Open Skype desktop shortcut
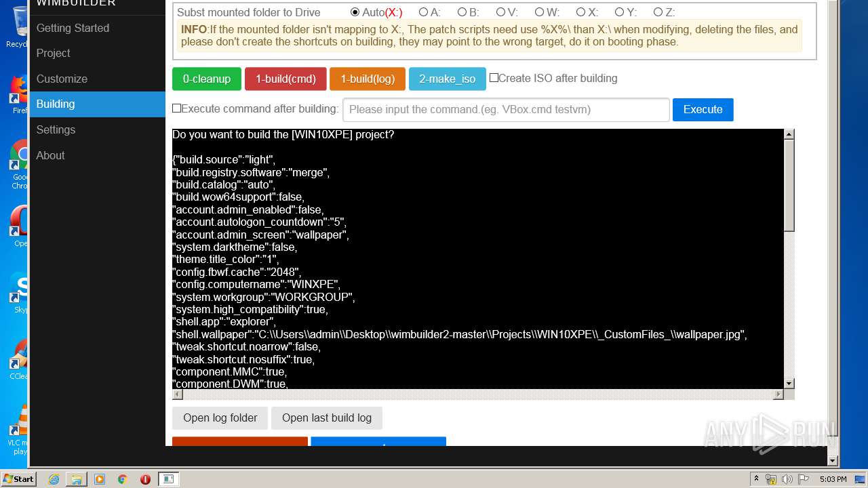Image resolution: width=868 pixels, height=488 pixels. 19,293
